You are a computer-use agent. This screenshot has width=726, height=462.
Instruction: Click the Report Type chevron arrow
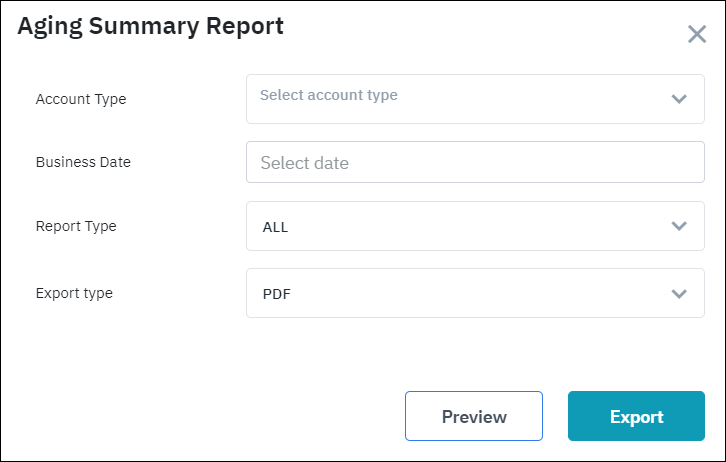(679, 226)
